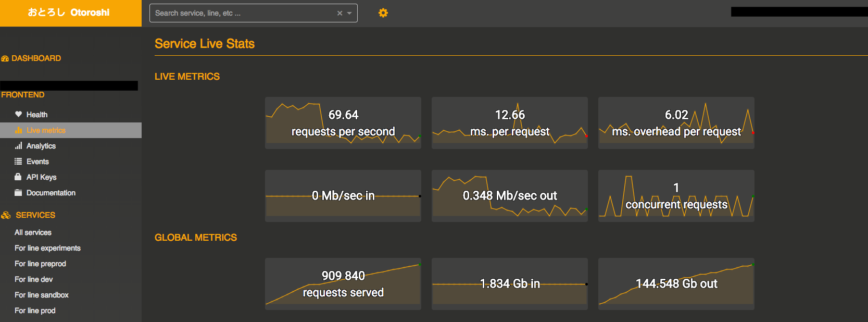The height and width of the screenshot is (322, 868).
Task: Click the lock icon beside API Keys
Action: 18,177
